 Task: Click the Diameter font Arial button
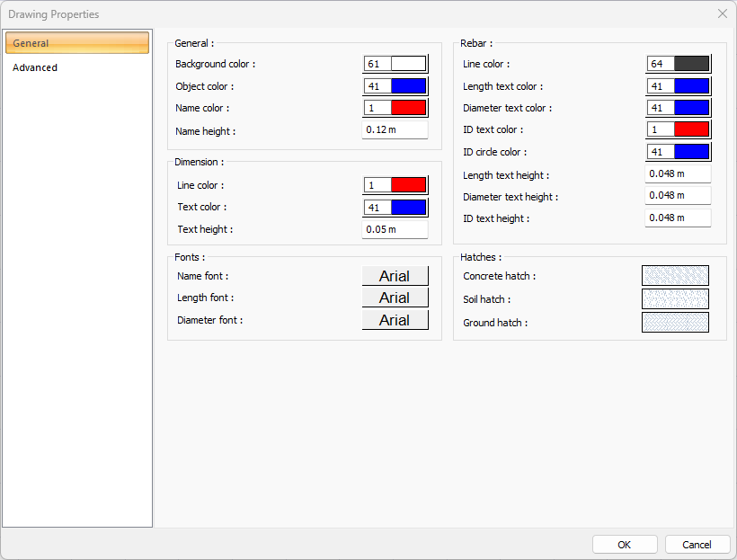395,320
